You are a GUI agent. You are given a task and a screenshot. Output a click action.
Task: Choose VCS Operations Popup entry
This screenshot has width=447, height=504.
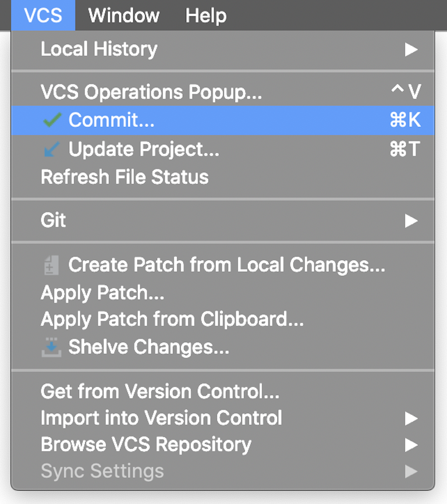tap(151, 92)
